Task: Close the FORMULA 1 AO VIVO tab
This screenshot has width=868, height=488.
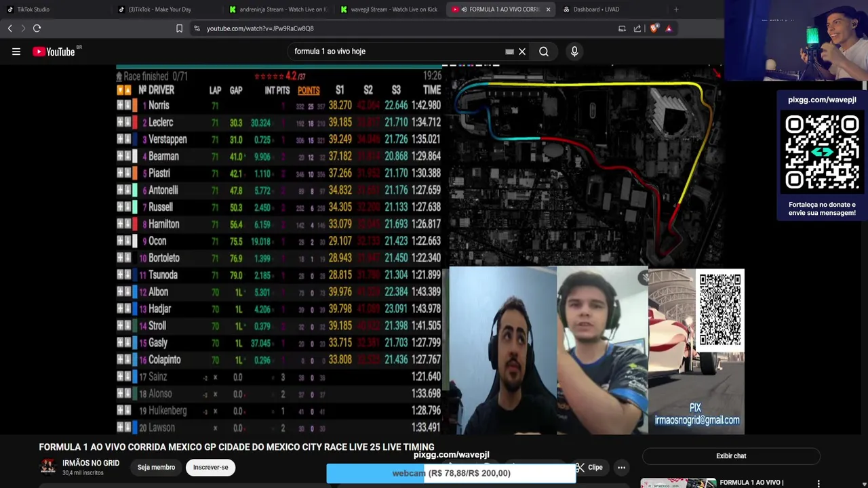Action: (x=548, y=9)
